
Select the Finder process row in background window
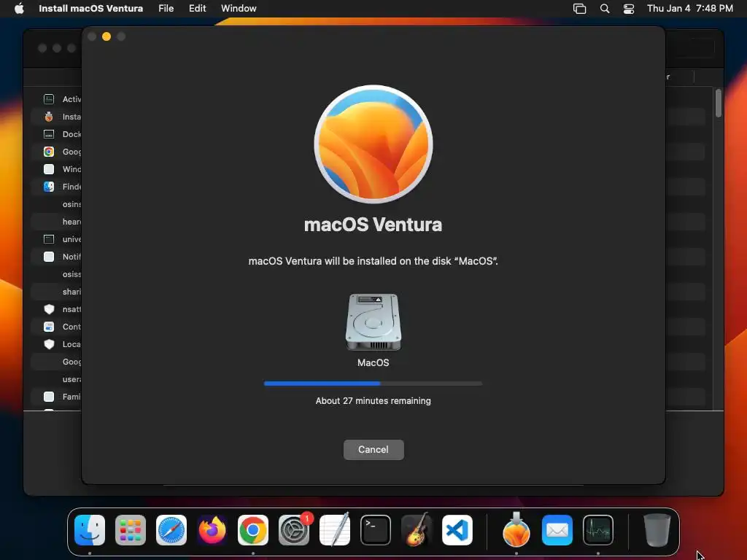[56, 187]
